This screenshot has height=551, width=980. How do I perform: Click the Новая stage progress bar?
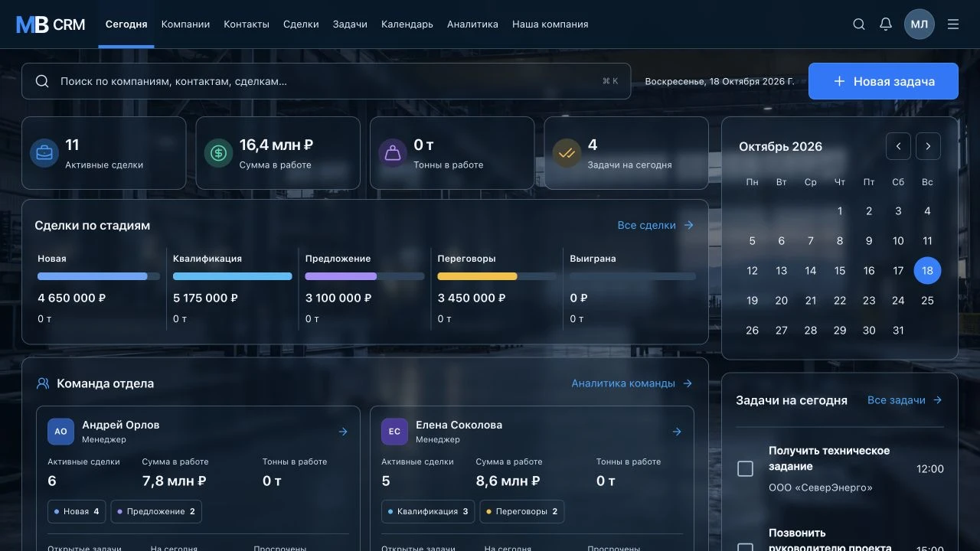click(99, 276)
